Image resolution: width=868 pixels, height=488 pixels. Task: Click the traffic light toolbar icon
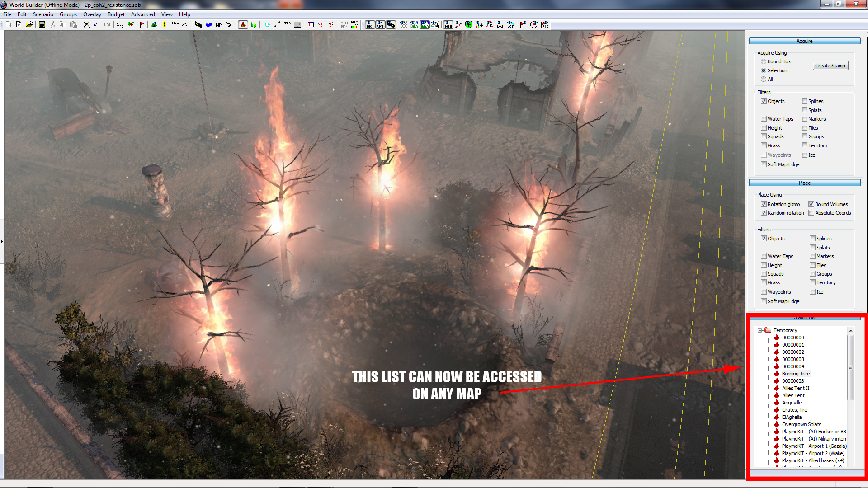165,24
